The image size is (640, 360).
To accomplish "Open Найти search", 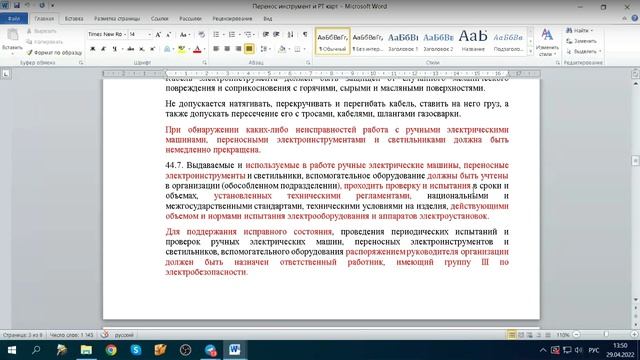I will 580,31.
